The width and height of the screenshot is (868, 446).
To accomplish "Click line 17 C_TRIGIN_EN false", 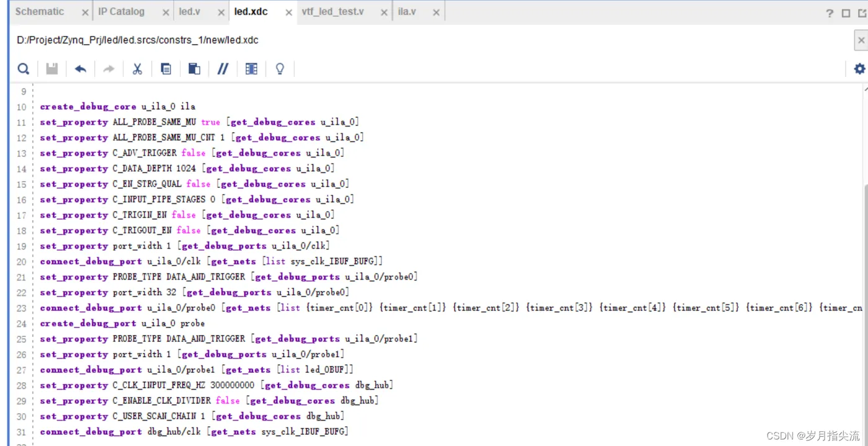I will click(187, 215).
